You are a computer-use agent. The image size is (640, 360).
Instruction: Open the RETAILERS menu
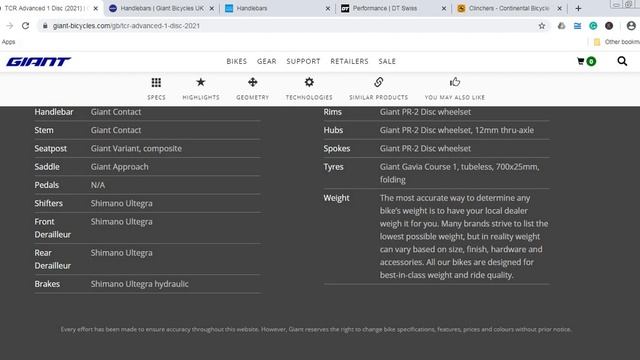tap(349, 61)
